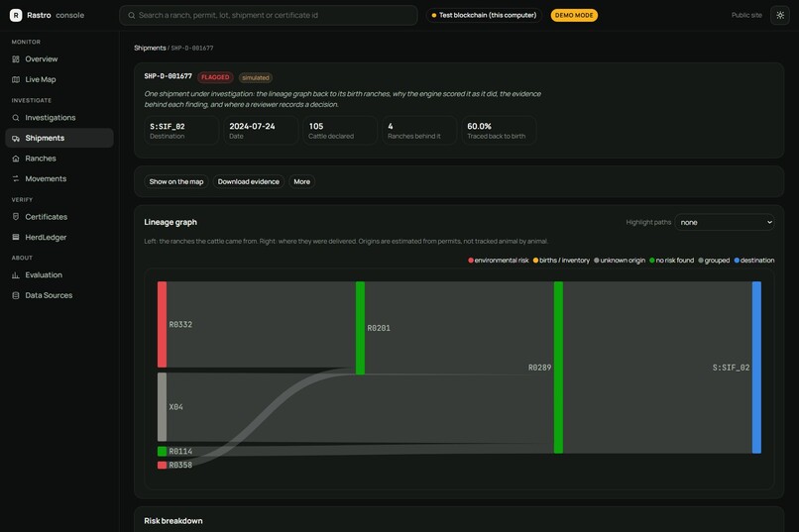This screenshot has width=799, height=532.
Task: Open the Ranches list
Action: click(x=59, y=159)
